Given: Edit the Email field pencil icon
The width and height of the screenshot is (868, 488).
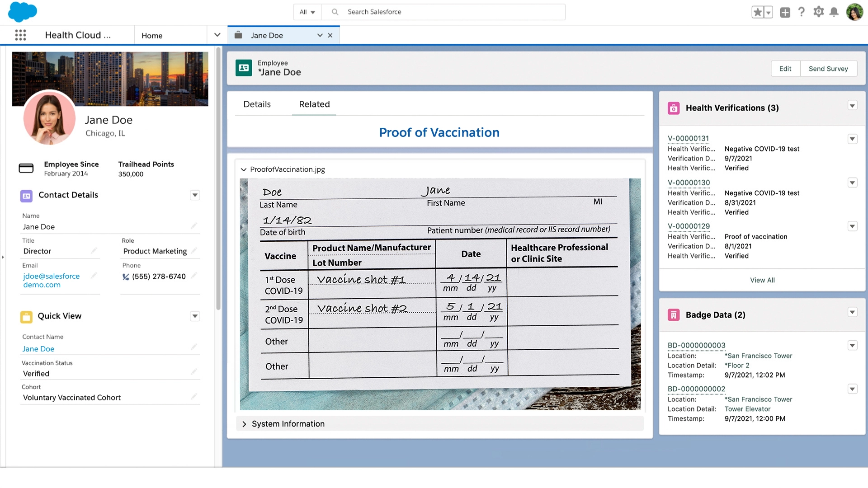Looking at the screenshot, I should click(x=94, y=275).
